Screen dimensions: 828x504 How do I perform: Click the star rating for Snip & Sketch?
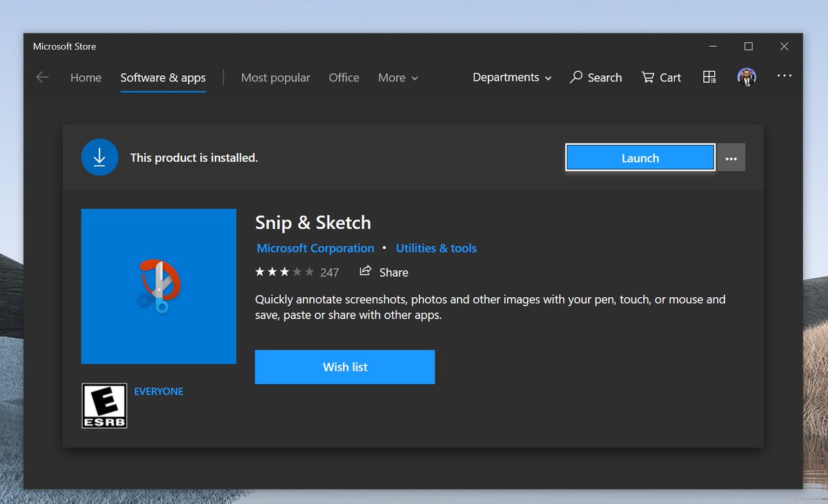point(284,272)
